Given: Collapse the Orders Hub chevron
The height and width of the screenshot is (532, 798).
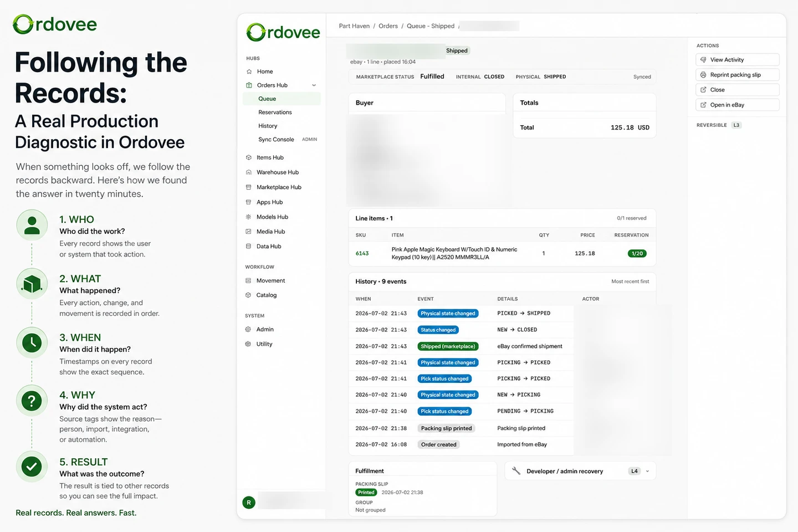Looking at the screenshot, I should (314, 85).
